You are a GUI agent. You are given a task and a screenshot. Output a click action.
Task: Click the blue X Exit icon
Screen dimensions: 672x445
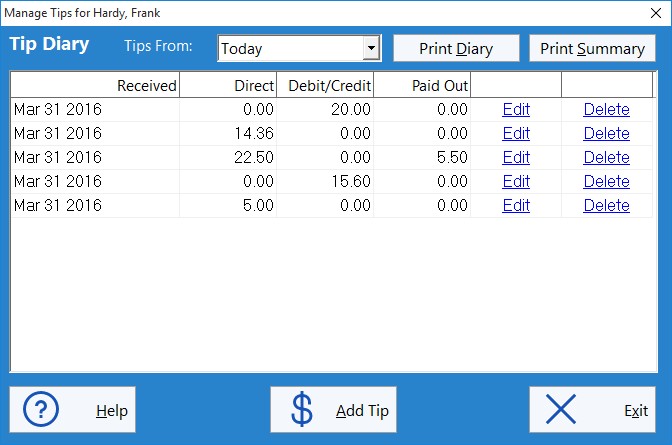click(561, 409)
